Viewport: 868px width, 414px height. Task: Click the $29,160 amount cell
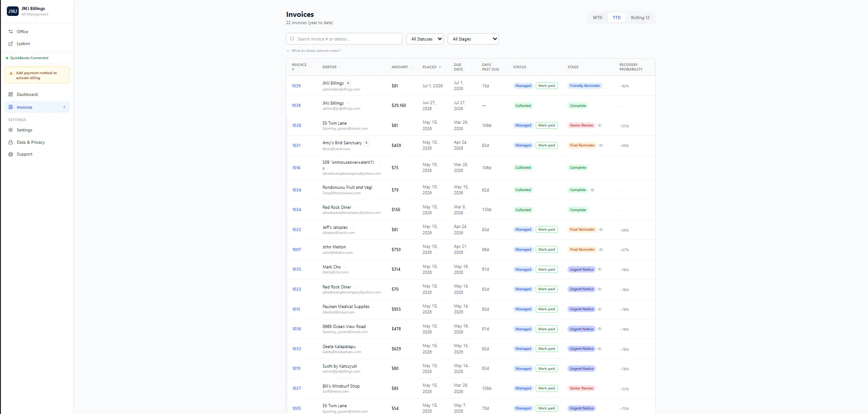point(398,106)
